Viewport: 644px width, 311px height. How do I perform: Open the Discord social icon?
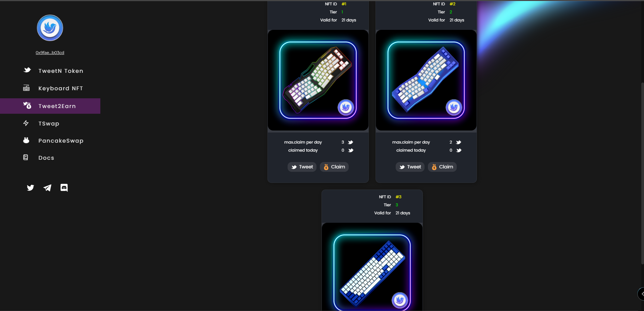[64, 188]
